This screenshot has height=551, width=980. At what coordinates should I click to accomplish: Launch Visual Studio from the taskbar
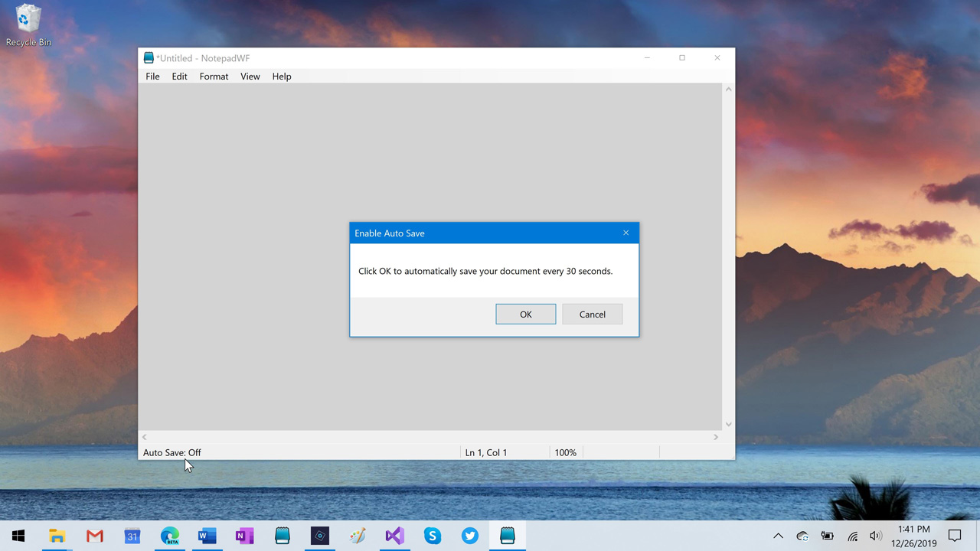(394, 536)
